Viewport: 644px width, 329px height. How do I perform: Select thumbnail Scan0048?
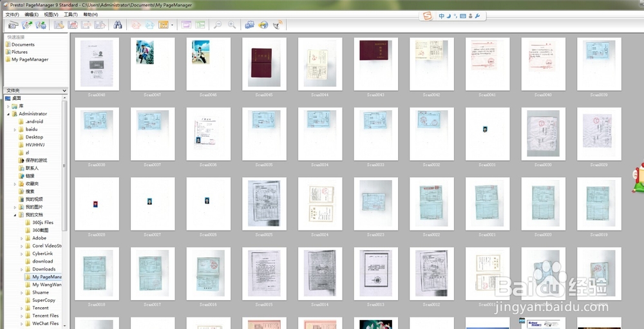(x=97, y=64)
